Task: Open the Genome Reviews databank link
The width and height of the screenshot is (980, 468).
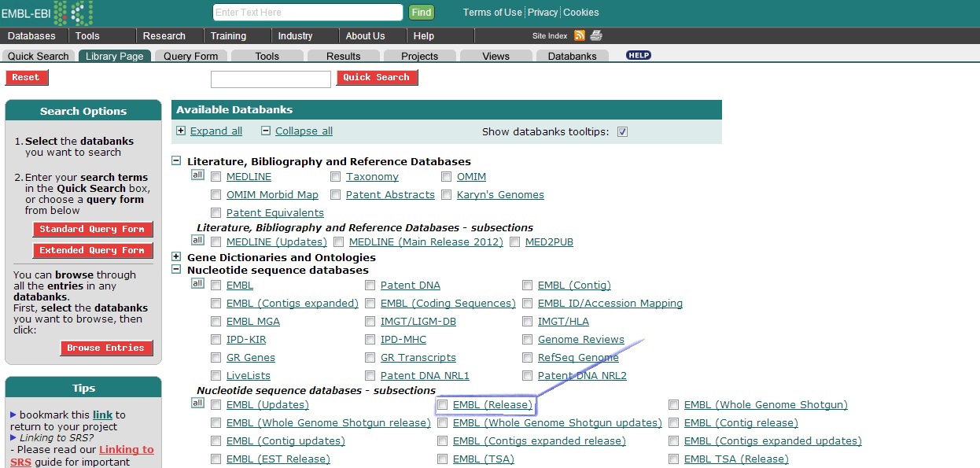Action: click(581, 340)
